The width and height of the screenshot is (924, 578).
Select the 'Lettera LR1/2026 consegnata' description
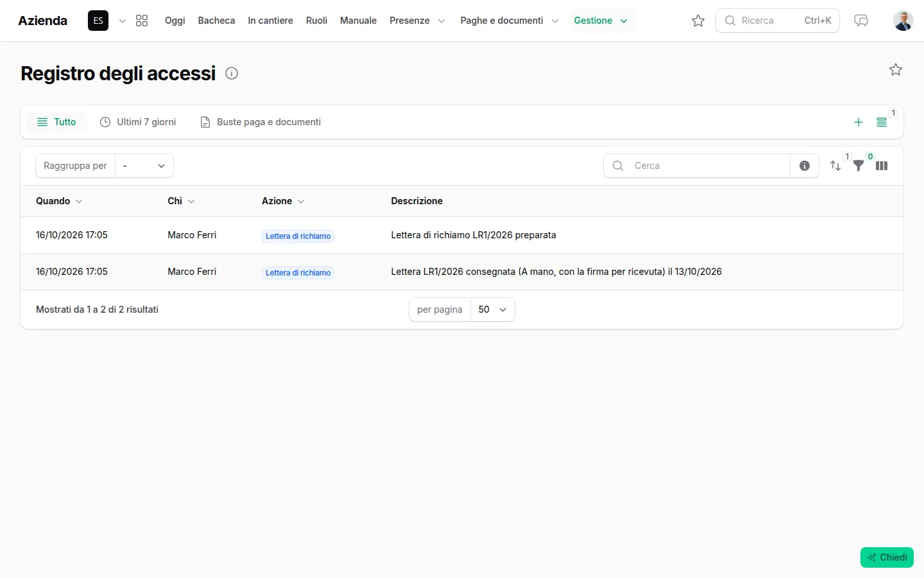[556, 272]
